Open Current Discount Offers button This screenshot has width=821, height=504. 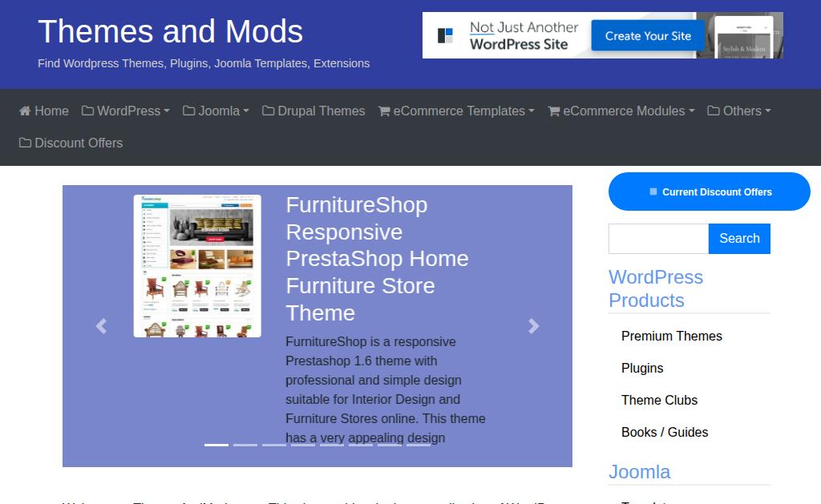(x=709, y=192)
